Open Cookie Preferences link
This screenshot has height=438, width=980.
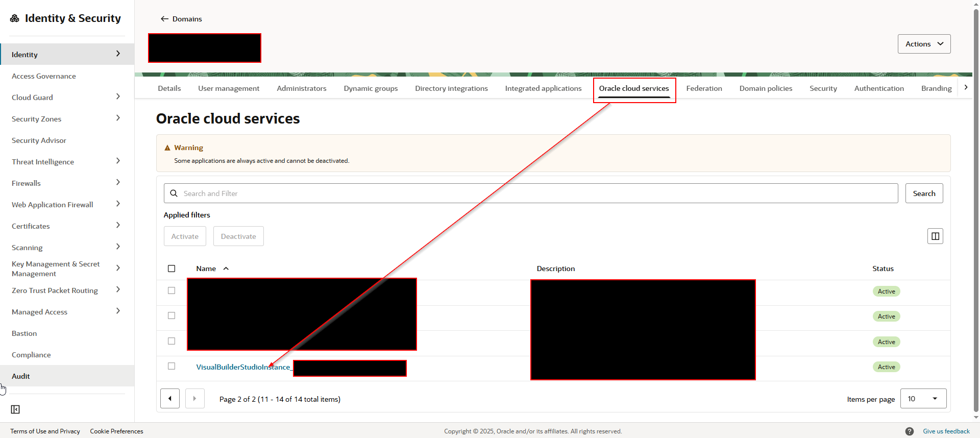pos(116,431)
